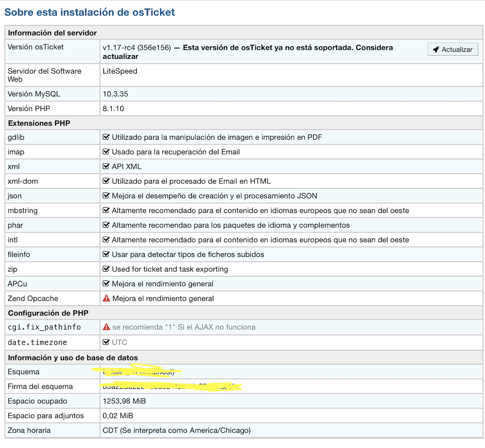Viewport: 485px width, 448px height.
Task: Click the cgi.fix_pathinfo warning triangle icon
Action: pyautogui.click(x=106, y=327)
